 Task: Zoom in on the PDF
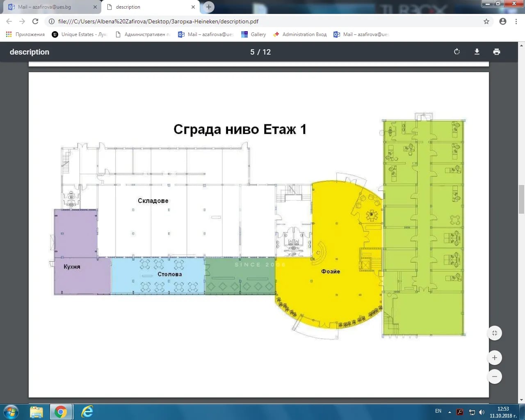(x=495, y=358)
